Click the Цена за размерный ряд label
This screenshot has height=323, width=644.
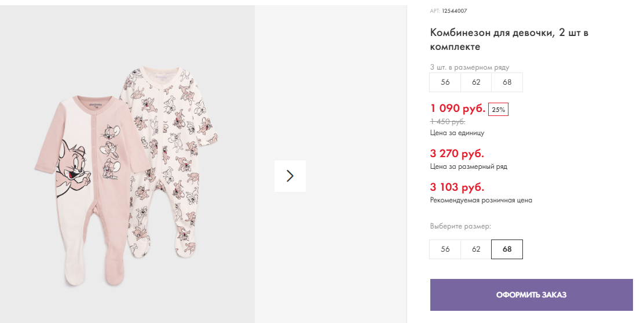469,166
